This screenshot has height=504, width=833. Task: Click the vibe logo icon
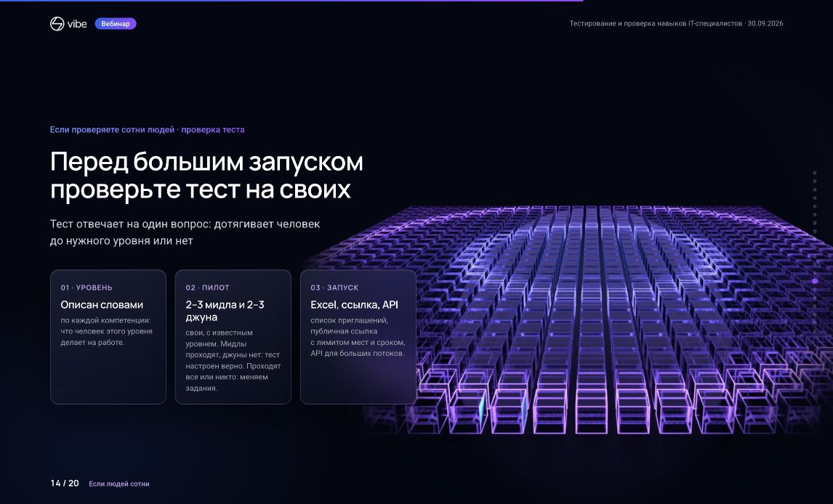point(57,23)
